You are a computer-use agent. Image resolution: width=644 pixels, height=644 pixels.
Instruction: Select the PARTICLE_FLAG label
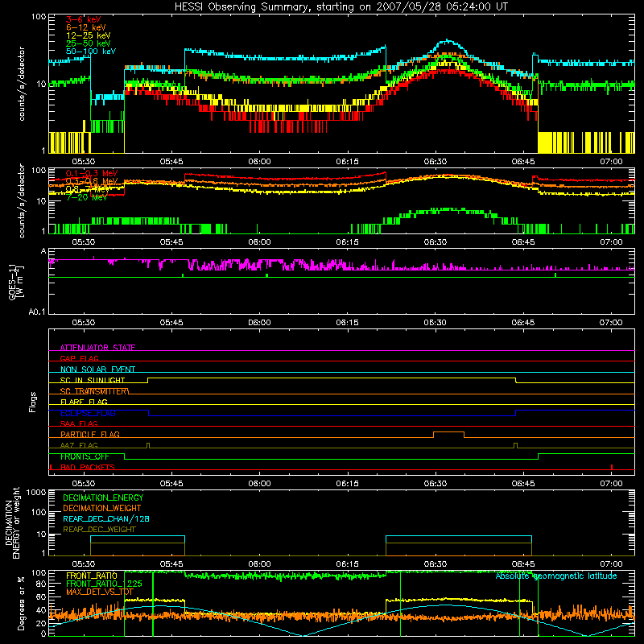pyautogui.click(x=90, y=434)
